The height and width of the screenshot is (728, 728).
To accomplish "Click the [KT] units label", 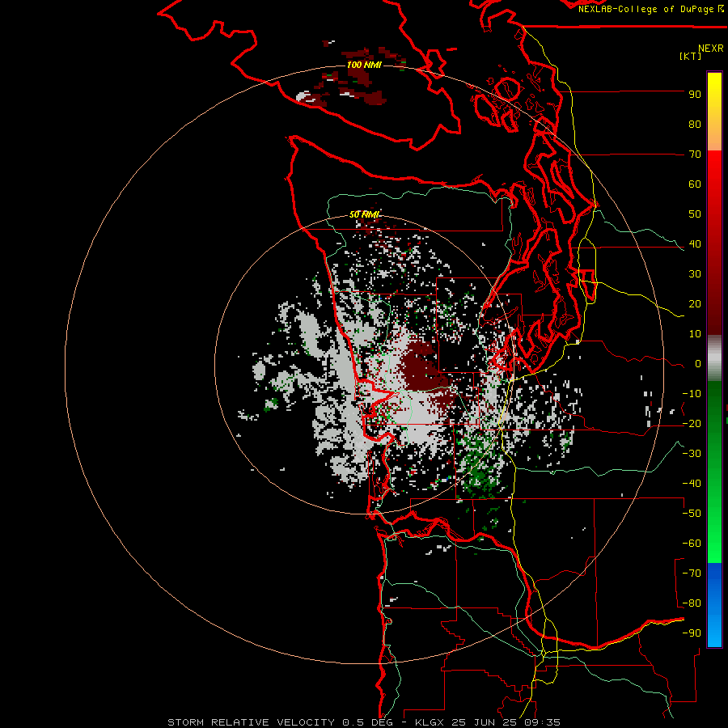I will [x=691, y=56].
